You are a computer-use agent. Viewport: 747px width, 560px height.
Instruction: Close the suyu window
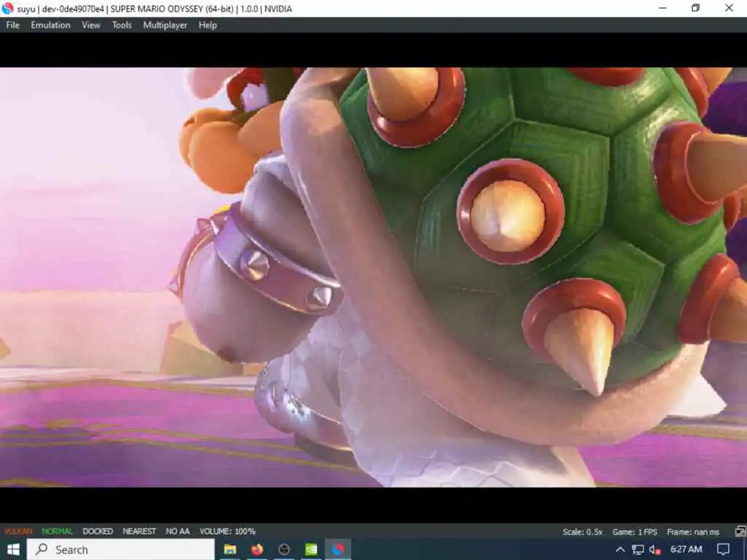729,8
